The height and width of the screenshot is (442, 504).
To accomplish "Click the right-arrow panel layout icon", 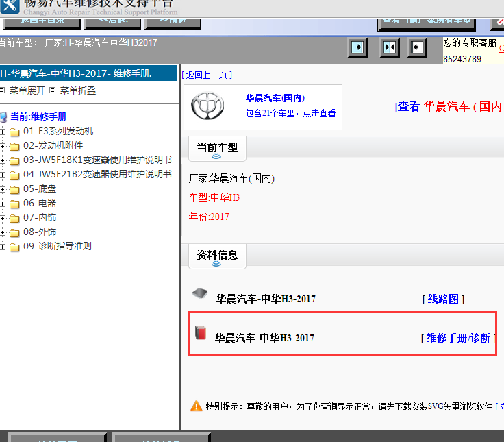I will tap(357, 47).
